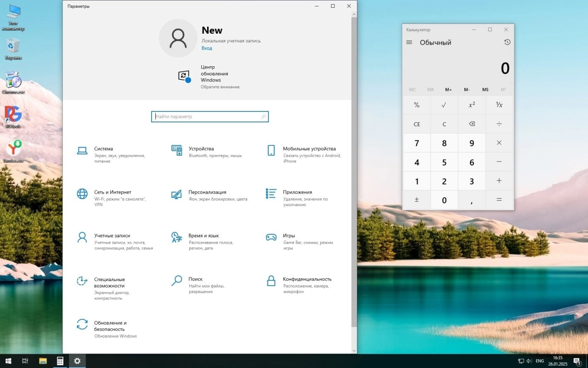Click the Найти параметр search field
The image size is (588, 368).
[x=210, y=117]
